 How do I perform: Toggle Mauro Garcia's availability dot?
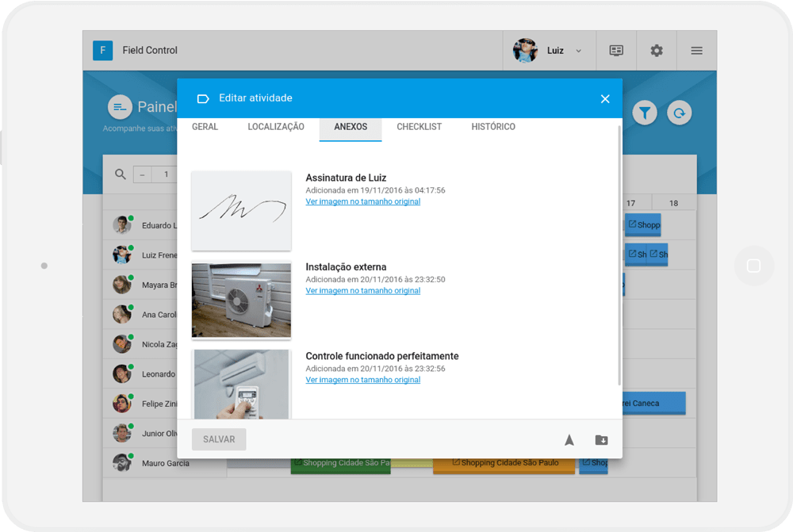coord(129,455)
